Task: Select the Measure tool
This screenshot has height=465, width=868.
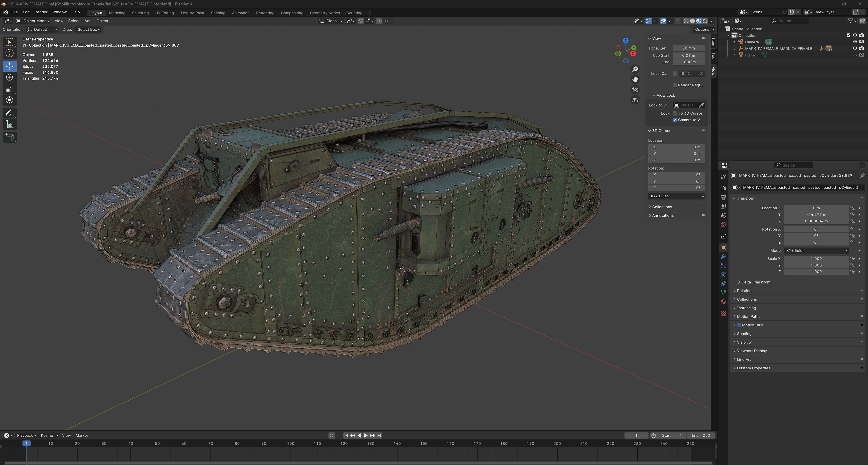Action: click(x=9, y=125)
